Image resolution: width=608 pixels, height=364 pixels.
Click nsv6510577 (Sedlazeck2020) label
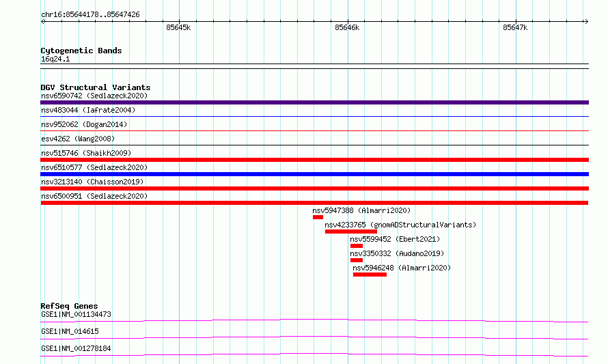[94, 167]
